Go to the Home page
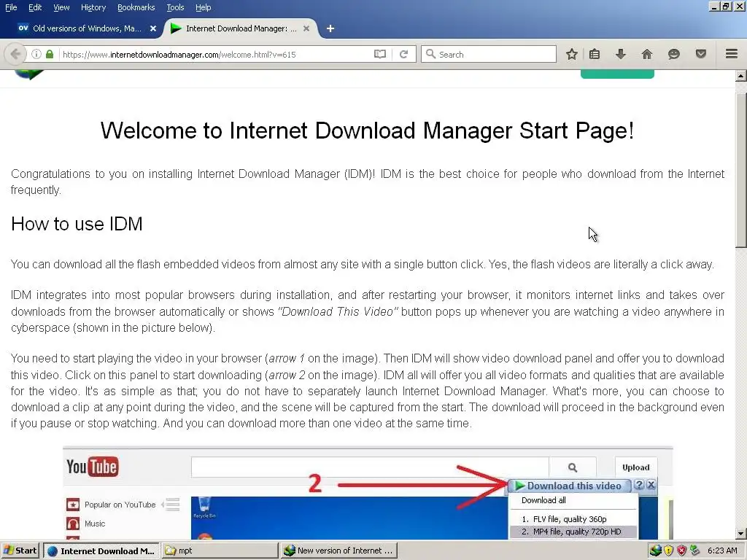The height and width of the screenshot is (560, 747). click(x=646, y=54)
